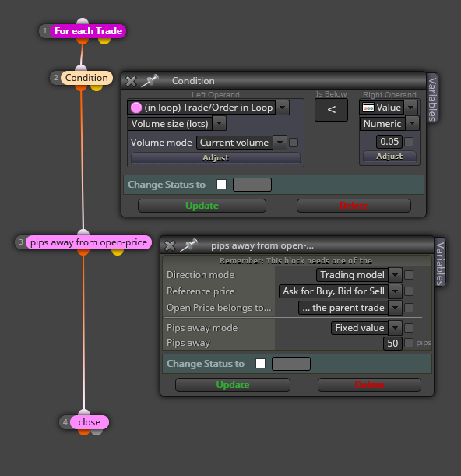This screenshot has height=476, width=461.
Task: Select the Condition block in the flow
Action: (86, 78)
